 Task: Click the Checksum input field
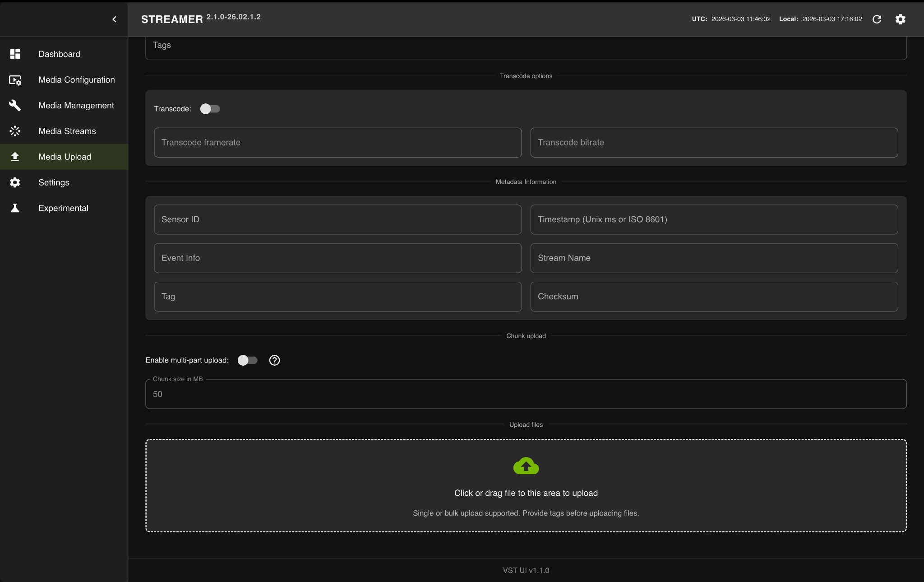click(714, 297)
